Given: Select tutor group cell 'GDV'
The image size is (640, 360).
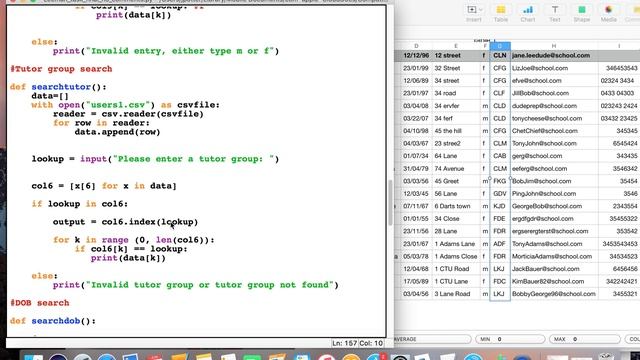Looking at the screenshot, I should (x=500, y=194).
